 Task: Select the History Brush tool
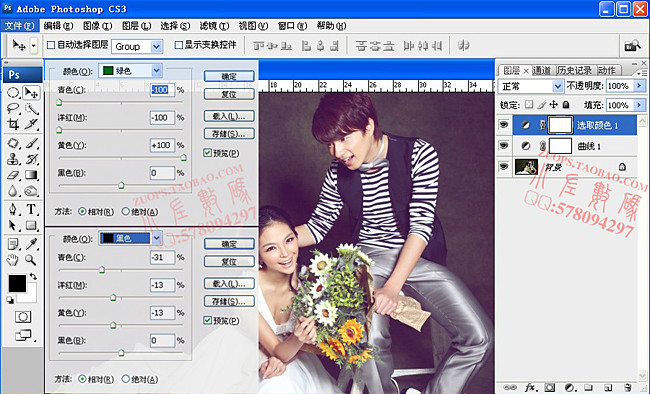31,159
